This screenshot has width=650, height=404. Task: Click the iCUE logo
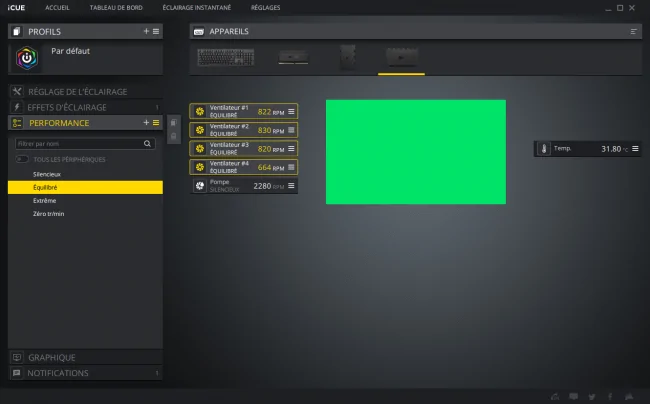click(16, 7)
